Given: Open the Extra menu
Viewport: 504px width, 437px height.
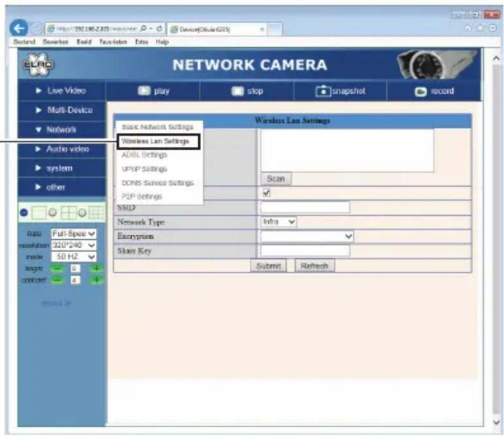Looking at the screenshot, I should [141, 42].
